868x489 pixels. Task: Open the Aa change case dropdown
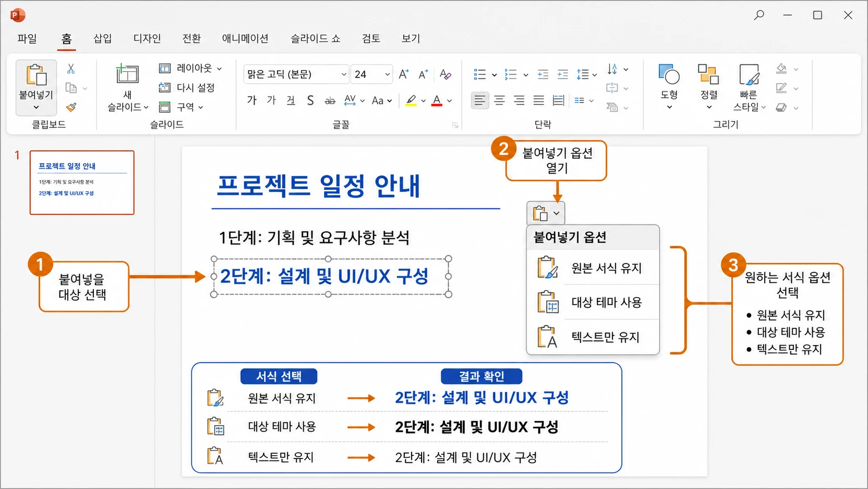[x=382, y=101]
